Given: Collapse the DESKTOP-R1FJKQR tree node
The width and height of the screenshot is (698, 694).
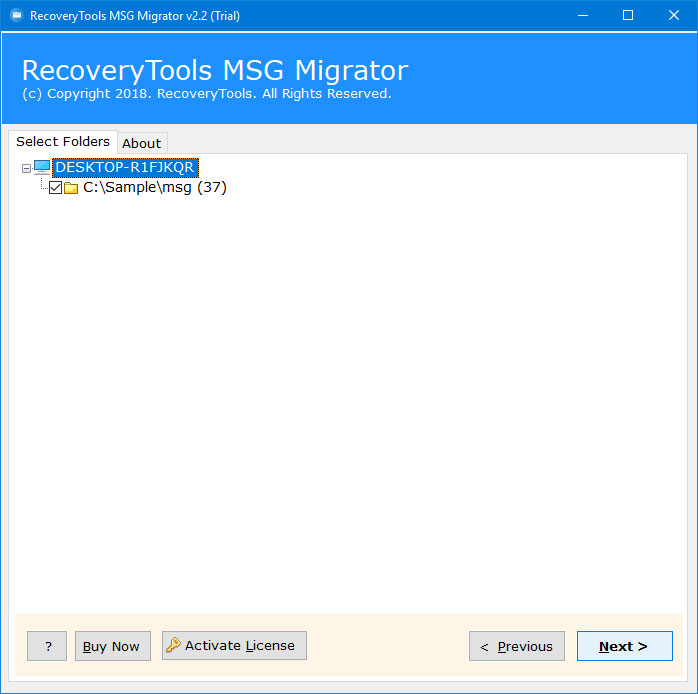Looking at the screenshot, I should click(26, 168).
